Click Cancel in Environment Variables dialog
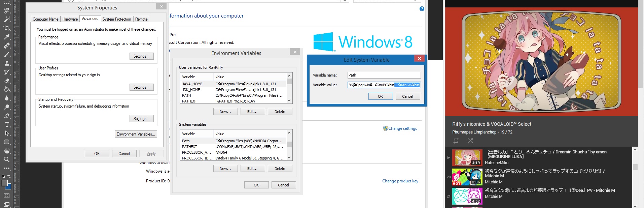Screen dimensions: 644x208 pos(284,185)
